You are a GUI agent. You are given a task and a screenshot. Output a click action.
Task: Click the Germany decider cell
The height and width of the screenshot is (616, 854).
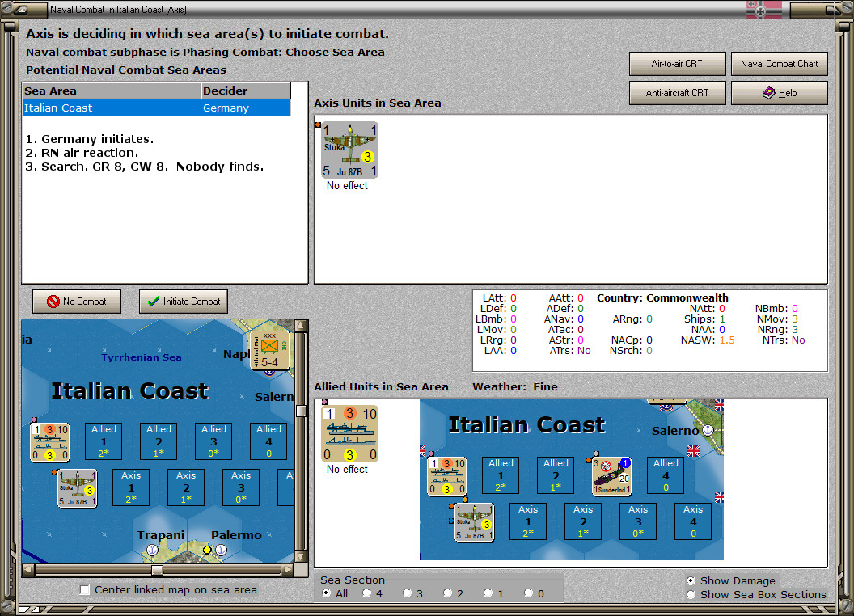(246, 108)
